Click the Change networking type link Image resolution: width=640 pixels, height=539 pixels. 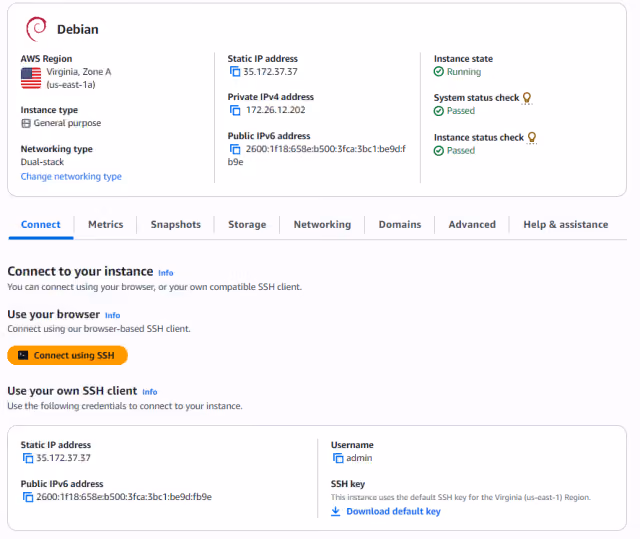71,177
